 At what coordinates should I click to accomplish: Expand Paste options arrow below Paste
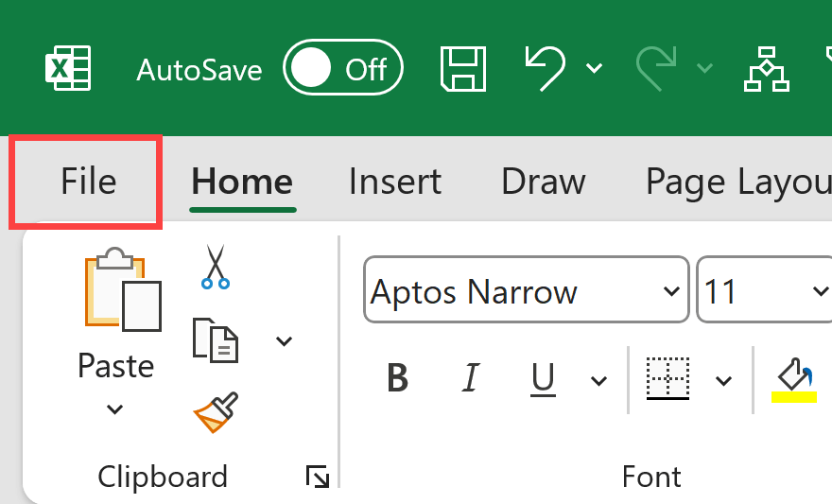114,409
